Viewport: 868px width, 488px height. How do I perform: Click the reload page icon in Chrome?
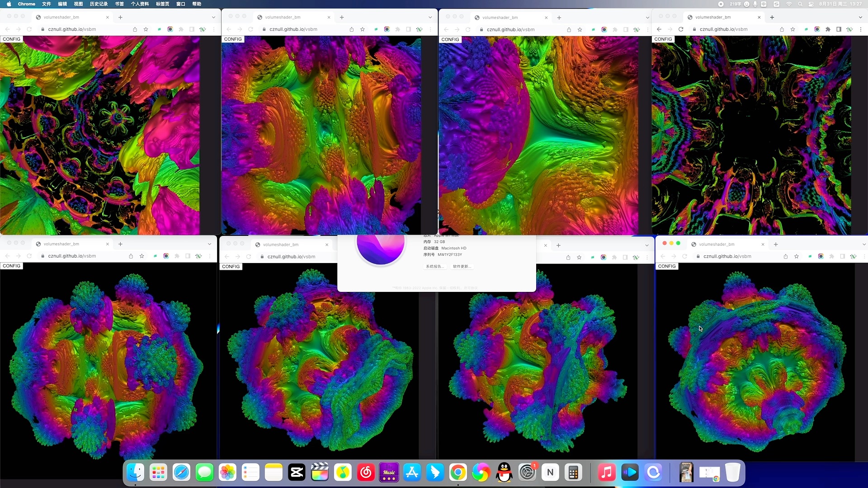coord(681,29)
